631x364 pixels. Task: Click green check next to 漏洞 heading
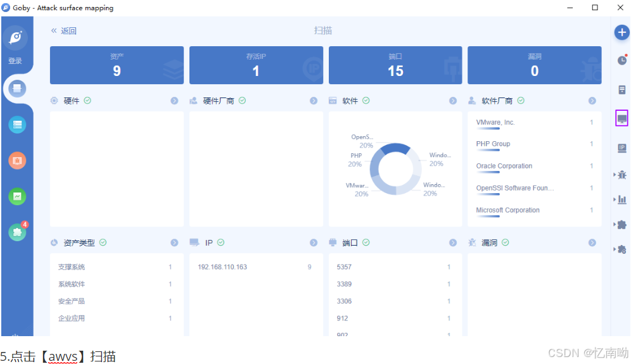pos(506,242)
